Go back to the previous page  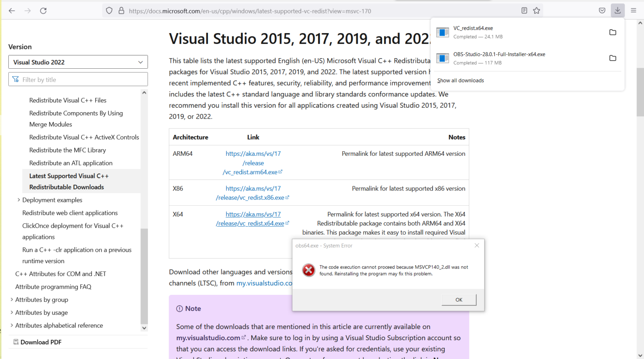[x=12, y=11]
